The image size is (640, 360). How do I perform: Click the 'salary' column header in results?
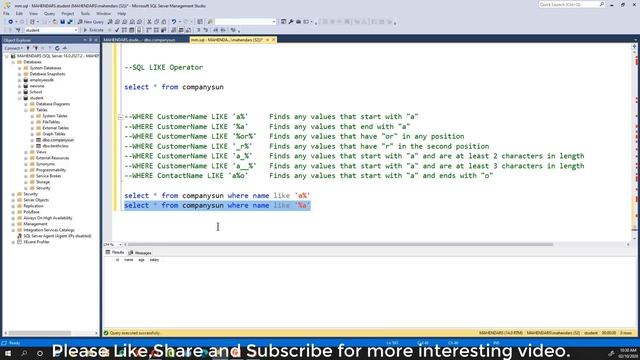[154, 260]
